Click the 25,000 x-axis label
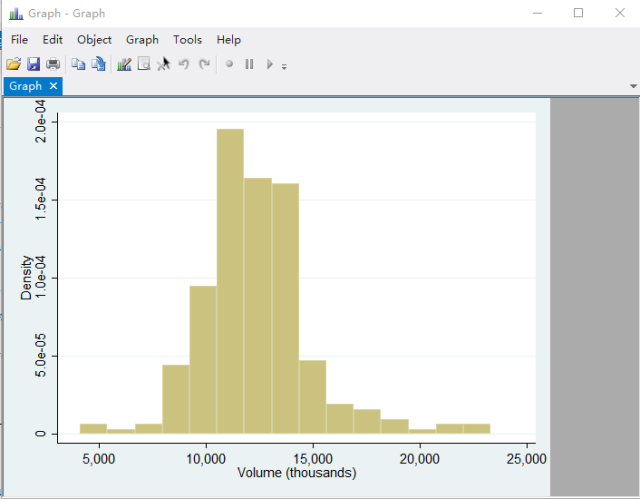This screenshot has height=499, width=640. coord(527,459)
